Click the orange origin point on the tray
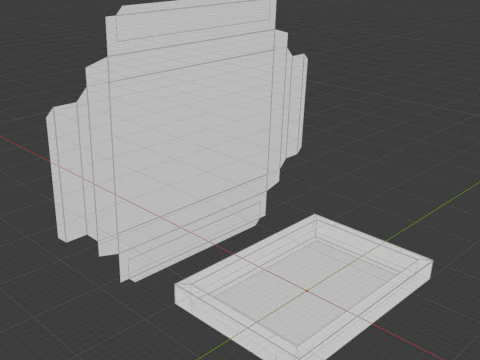Image resolution: width=480 pixels, height=360 pixels. [307, 291]
